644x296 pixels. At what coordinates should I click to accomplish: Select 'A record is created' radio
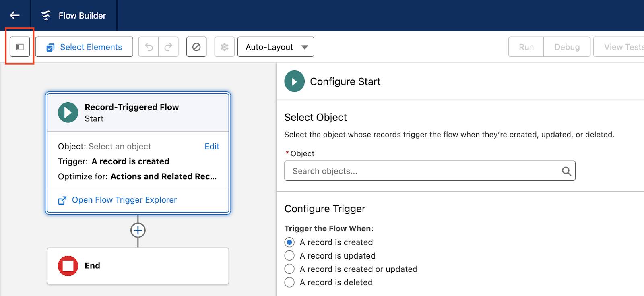289,242
